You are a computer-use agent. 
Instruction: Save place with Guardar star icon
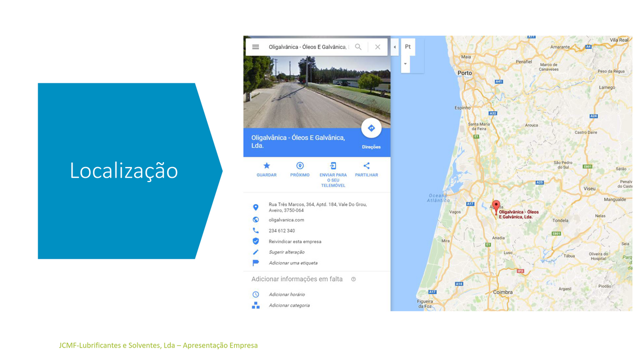pyautogui.click(x=266, y=166)
